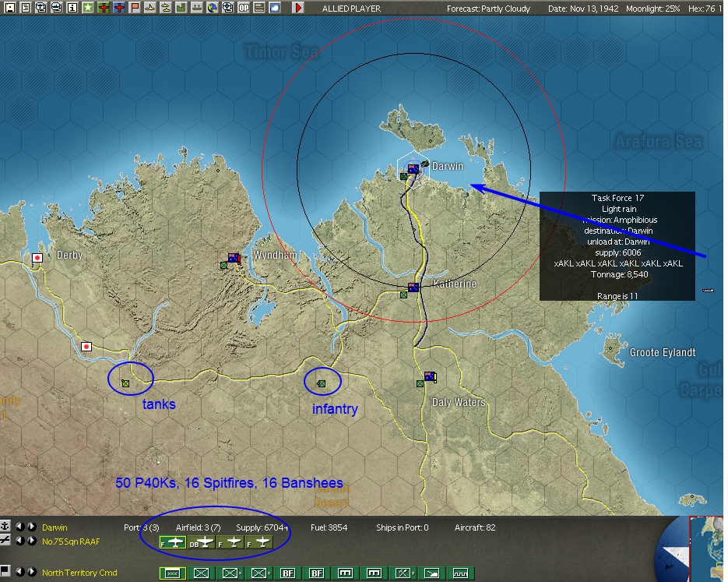Click the 'Moonlight: 25%' text
Screen dimensions: 728x582
coord(652,9)
